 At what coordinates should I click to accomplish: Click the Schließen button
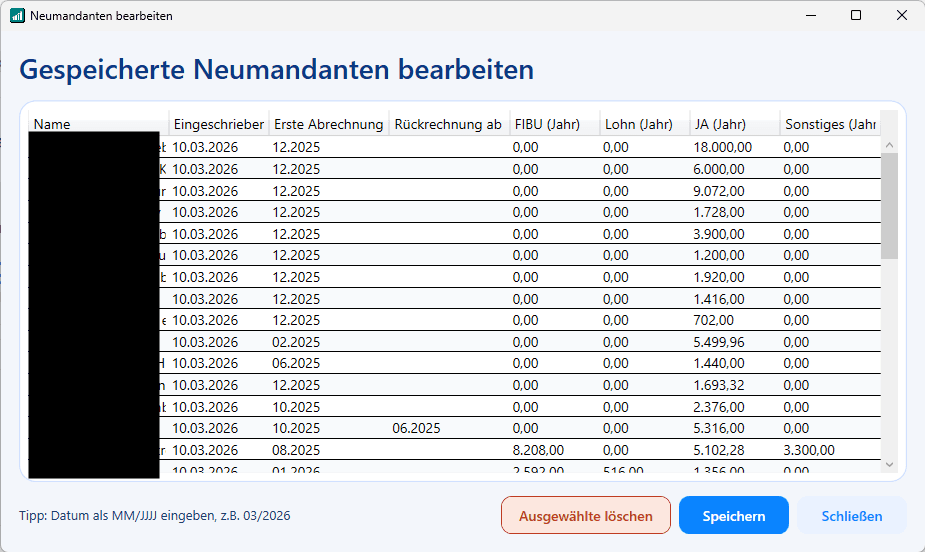851,515
